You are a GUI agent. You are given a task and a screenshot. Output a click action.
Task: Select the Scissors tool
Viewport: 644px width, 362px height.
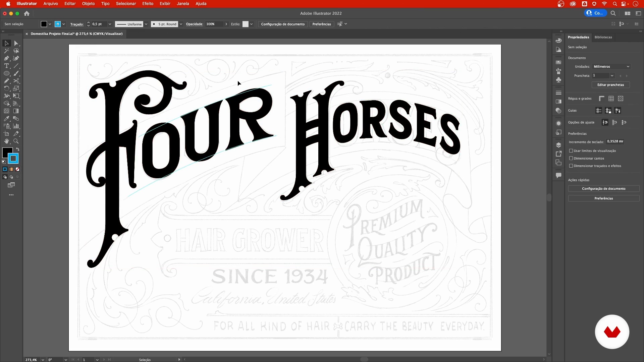16,81
